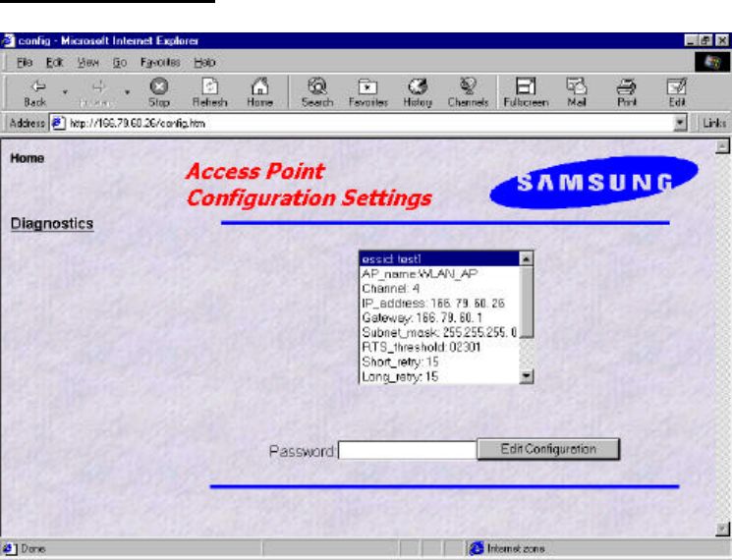Click the Print toolbar icon
Viewport: 732px width, 560px height.
click(x=627, y=86)
